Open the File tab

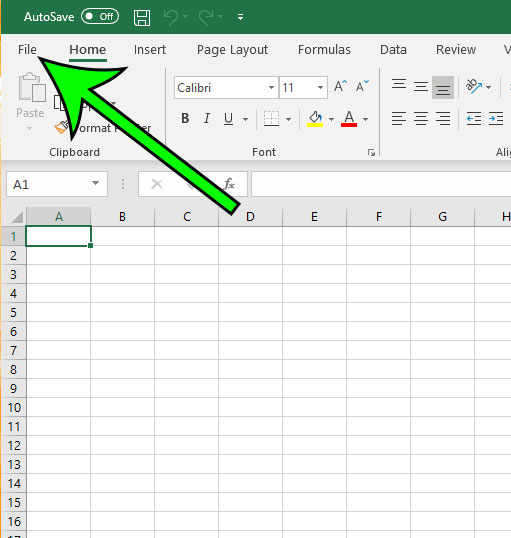click(27, 50)
